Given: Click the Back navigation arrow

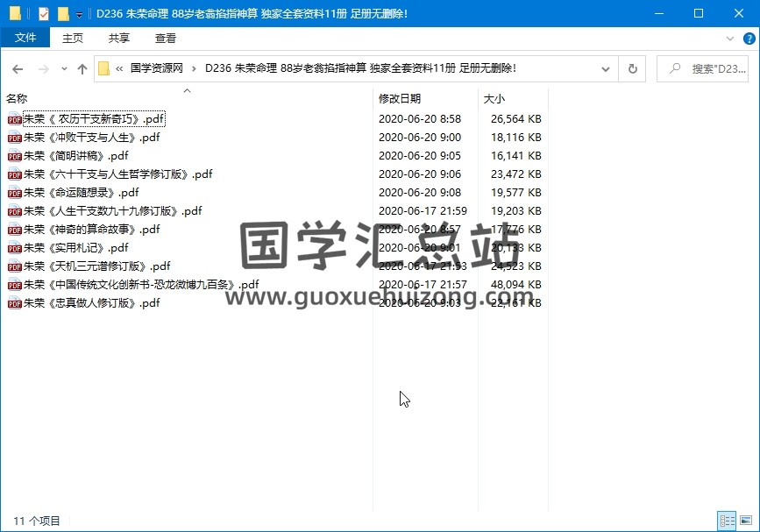Looking at the screenshot, I should click(x=18, y=69).
